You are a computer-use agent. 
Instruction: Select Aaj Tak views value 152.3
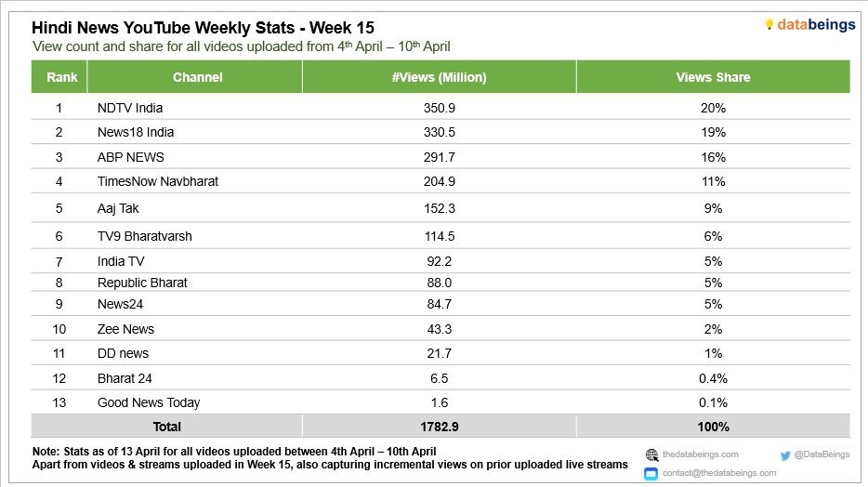click(440, 208)
